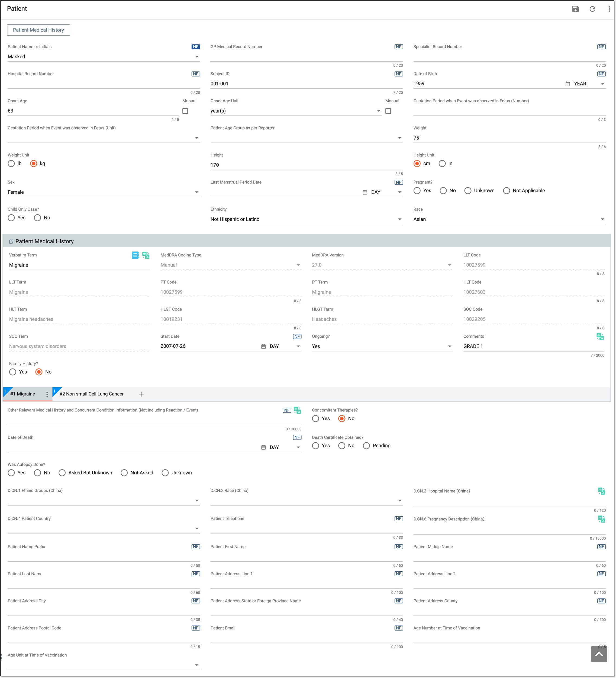Switch to #2 Non-small Cell Lung Cancer tab
Viewport: 616px width, 678px height.
pos(92,394)
